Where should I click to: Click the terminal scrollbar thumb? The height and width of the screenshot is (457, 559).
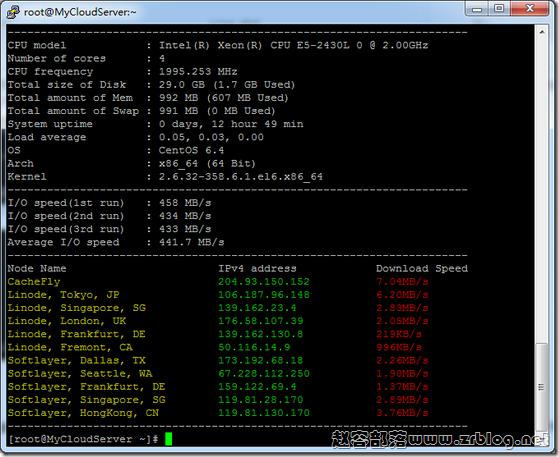pyautogui.click(x=542, y=387)
